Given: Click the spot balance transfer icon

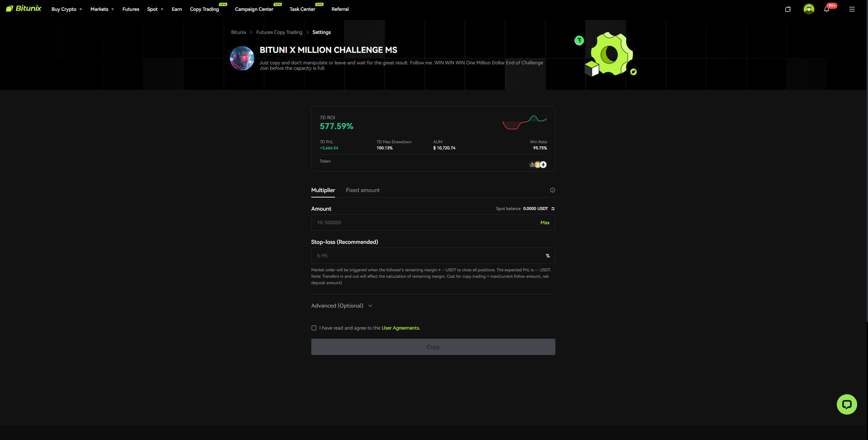Looking at the screenshot, I should [x=553, y=209].
